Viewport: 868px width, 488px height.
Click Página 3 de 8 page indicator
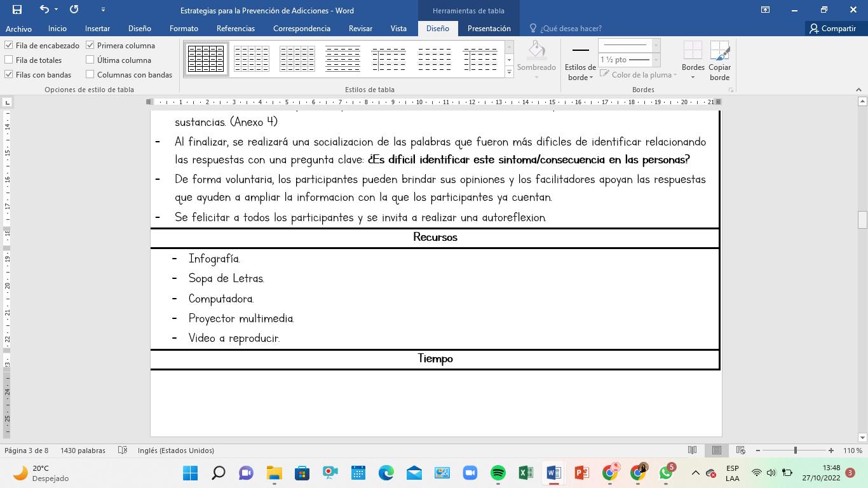click(x=27, y=451)
